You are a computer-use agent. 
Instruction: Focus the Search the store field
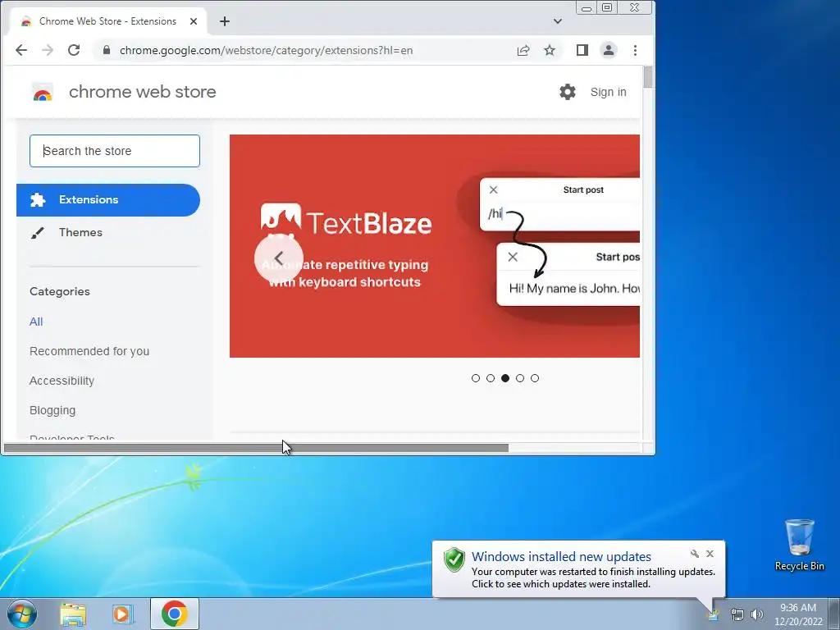[x=115, y=151]
